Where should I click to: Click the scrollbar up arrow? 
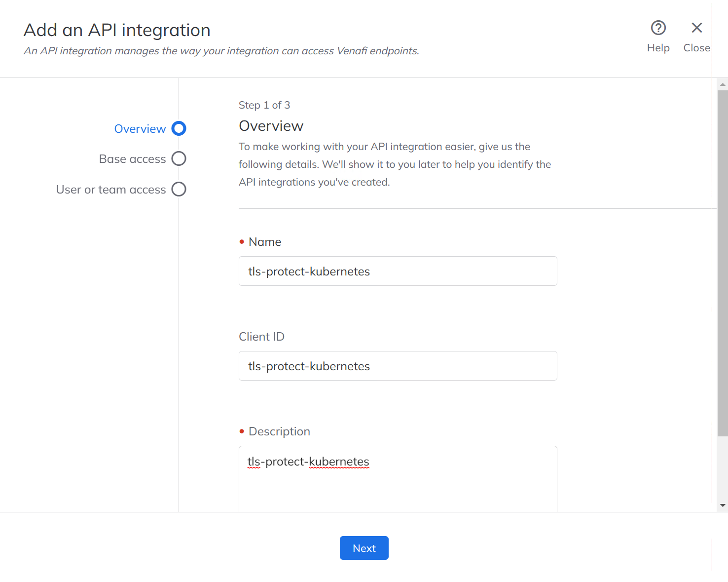tap(723, 84)
